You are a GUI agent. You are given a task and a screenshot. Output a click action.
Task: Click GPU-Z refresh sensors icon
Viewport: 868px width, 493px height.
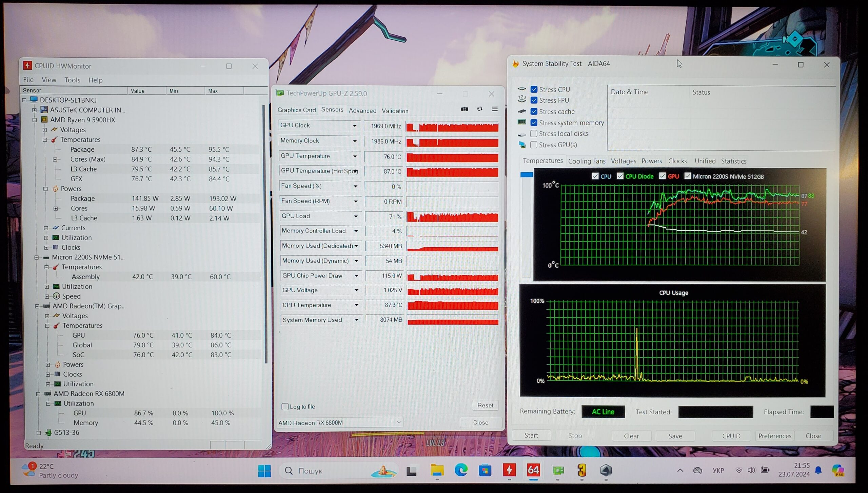pos(479,109)
